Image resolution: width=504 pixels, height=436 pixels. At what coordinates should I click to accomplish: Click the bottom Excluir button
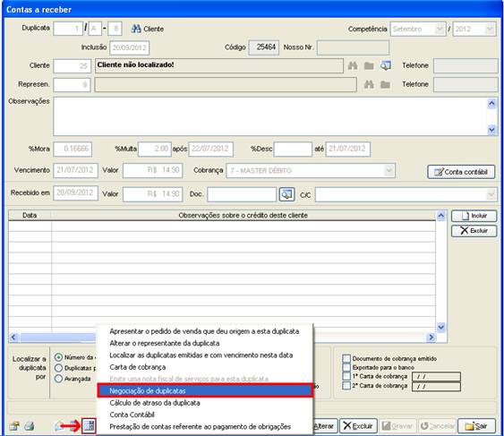(358, 426)
